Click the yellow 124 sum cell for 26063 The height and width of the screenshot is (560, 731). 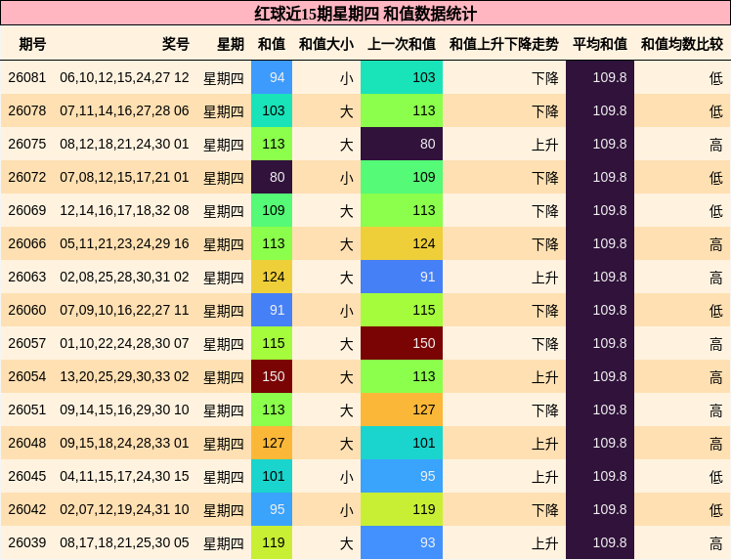coord(272,277)
